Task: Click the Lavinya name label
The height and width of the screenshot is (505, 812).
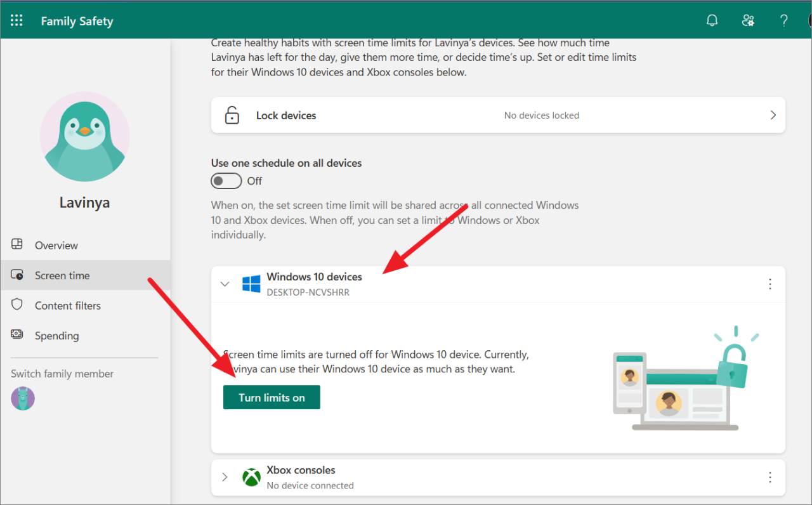Action: tap(84, 203)
